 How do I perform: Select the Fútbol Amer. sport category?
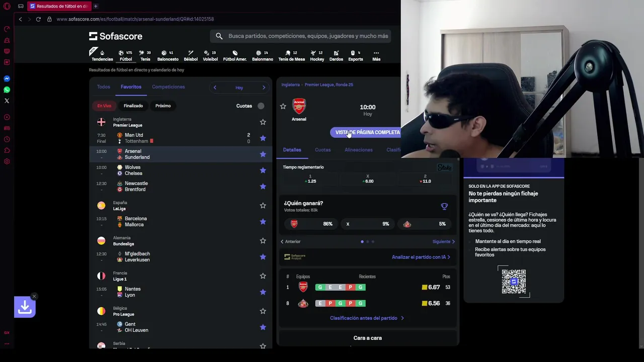[234, 55]
